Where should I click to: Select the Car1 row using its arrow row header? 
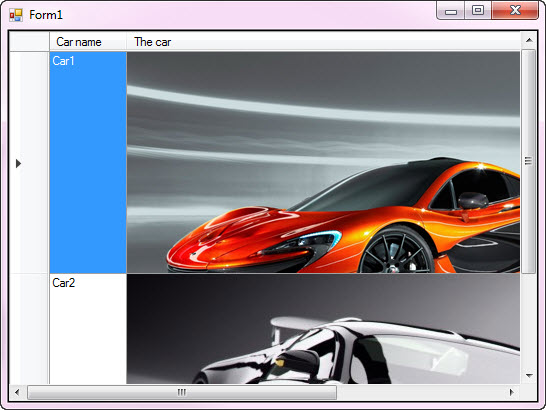(x=29, y=163)
